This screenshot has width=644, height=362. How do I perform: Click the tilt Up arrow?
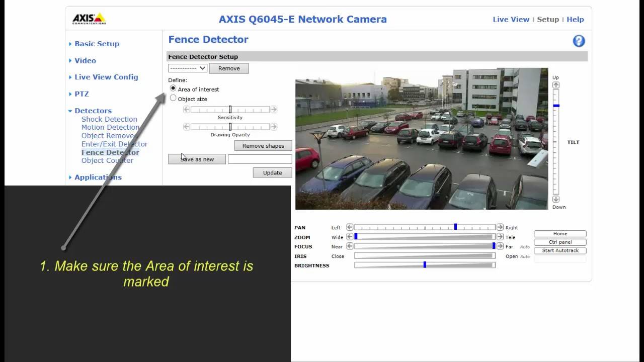coord(556,85)
